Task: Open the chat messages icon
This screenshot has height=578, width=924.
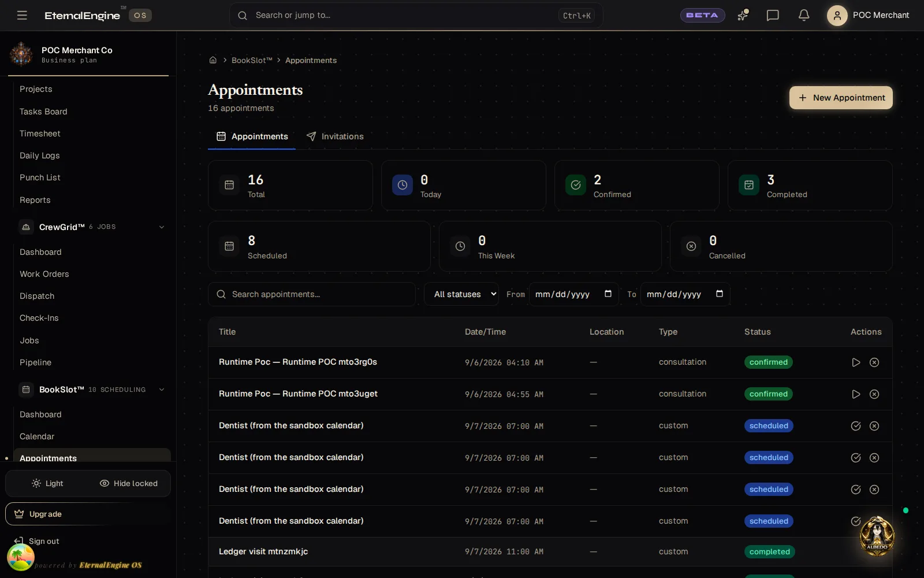Action: point(773,15)
